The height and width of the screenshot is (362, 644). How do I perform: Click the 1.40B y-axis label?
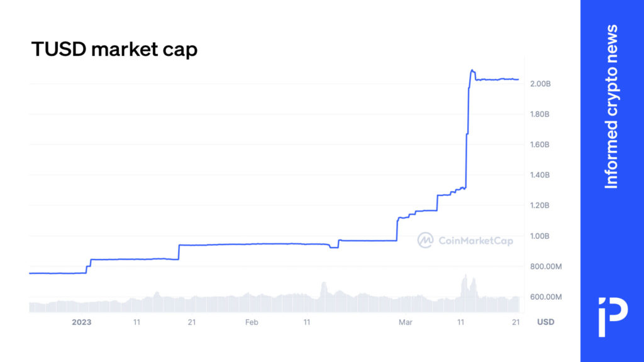[540, 175]
